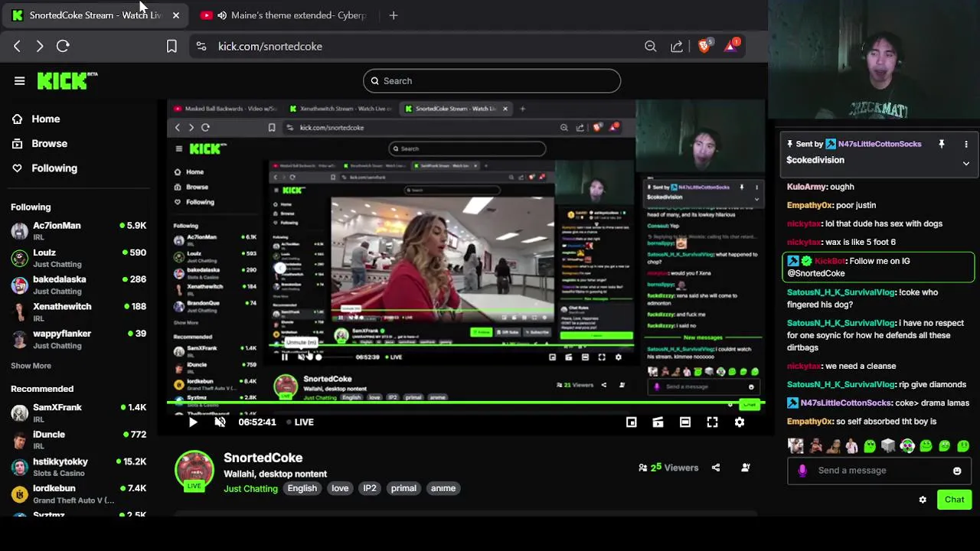This screenshot has height=551, width=980.
Task: Toggle theater mode in the player
Action: tap(685, 422)
